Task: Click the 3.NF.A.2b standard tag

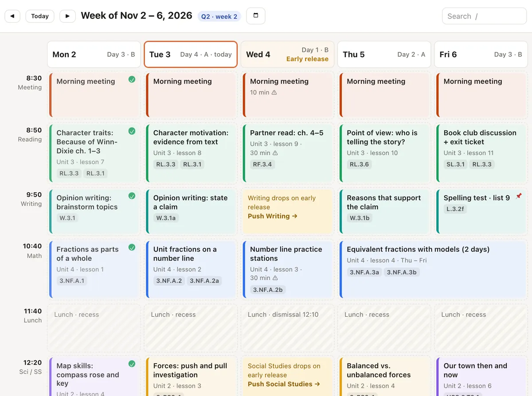Action: (268, 290)
